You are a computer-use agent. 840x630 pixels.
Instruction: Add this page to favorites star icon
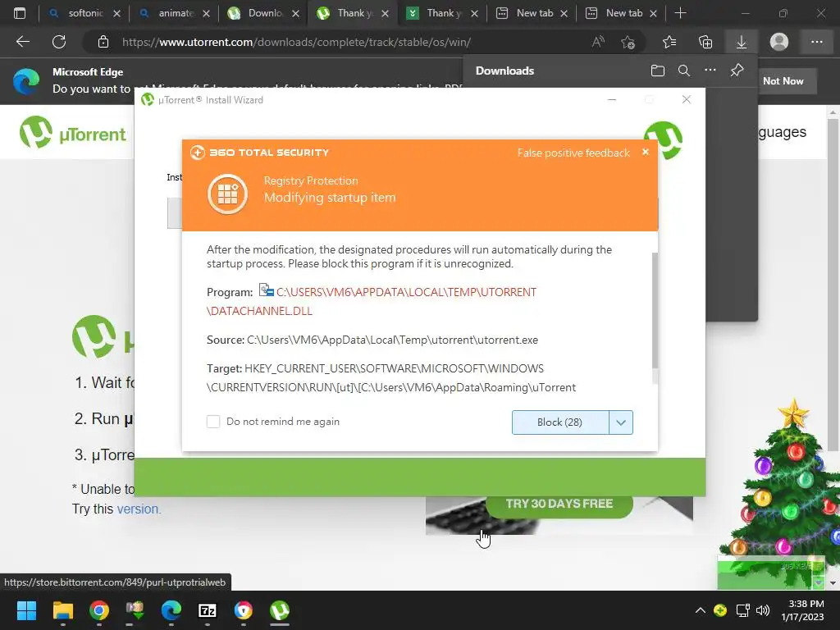(628, 42)
